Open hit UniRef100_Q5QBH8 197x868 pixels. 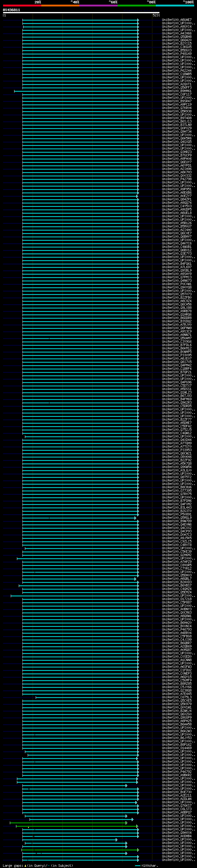coord(177,37)
